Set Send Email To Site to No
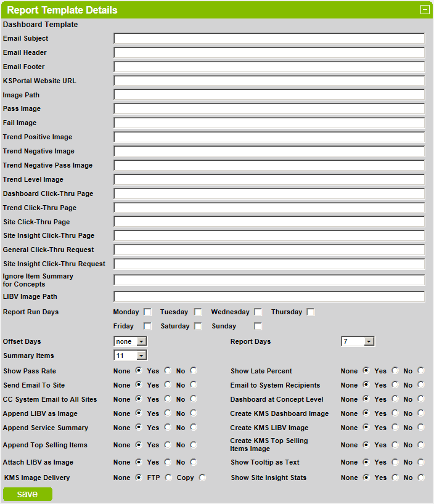This screenshot has height=504, width=434. point(194,385)
